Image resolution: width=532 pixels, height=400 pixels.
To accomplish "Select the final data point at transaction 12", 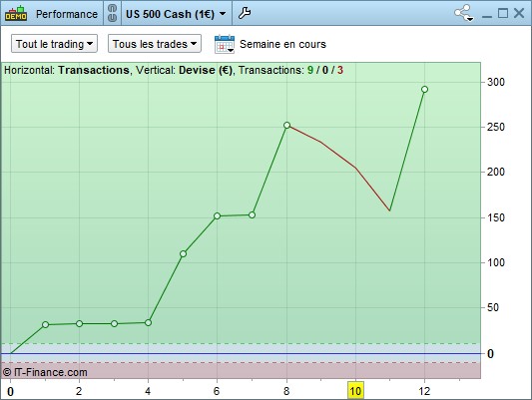I will tap(424, 89).
